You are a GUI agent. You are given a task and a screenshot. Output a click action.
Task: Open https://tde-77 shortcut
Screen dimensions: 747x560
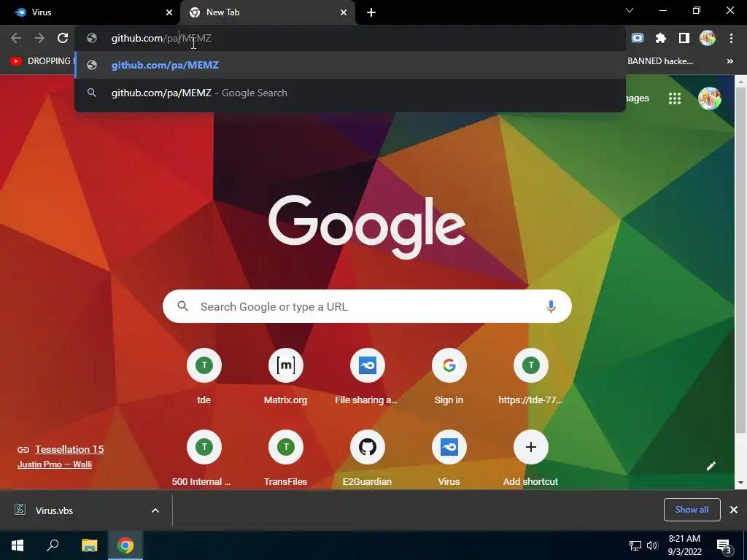530,376
